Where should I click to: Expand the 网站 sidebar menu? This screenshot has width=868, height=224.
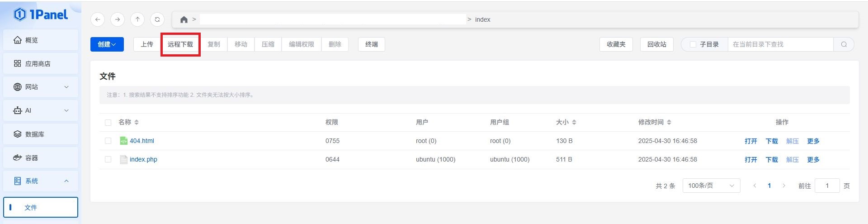(x=41, y=87)
